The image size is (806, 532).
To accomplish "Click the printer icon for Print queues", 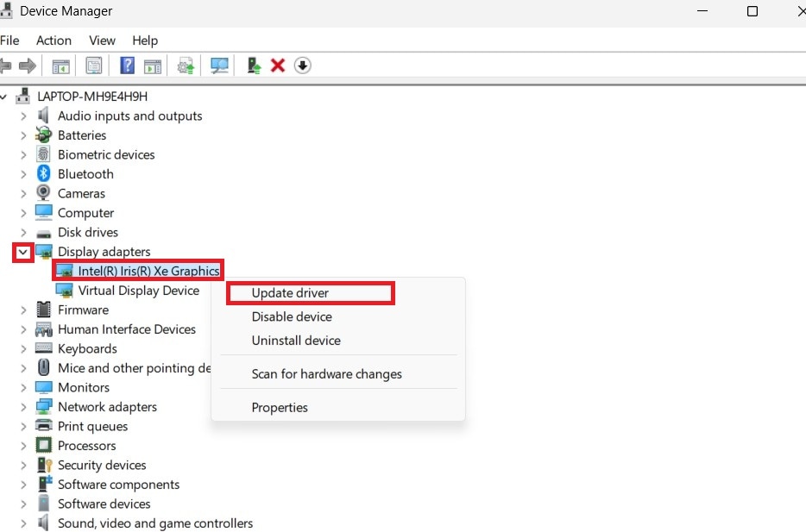I will coord(44,426).
